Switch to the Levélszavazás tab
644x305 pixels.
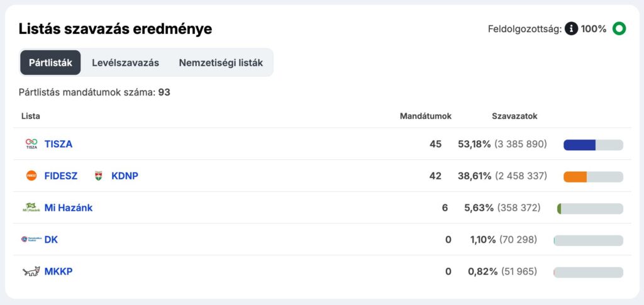pyautogui.click(x=125, y=63)
